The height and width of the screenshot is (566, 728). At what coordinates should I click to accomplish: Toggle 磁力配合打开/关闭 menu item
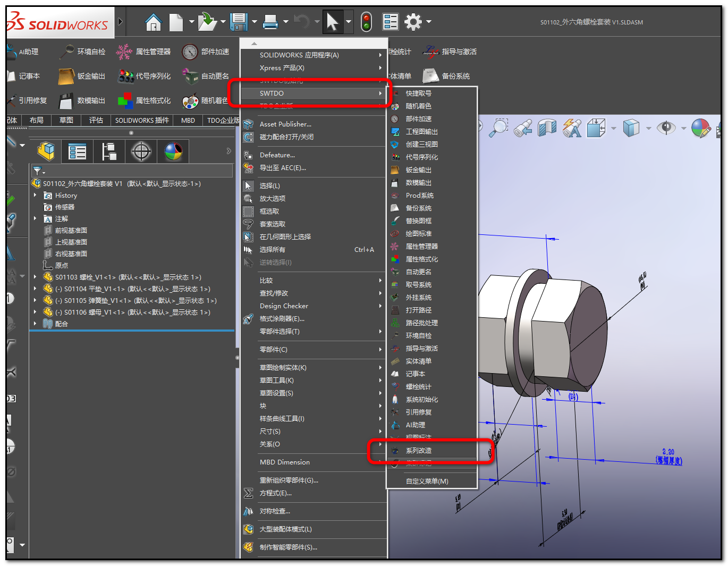coord(286,137)
